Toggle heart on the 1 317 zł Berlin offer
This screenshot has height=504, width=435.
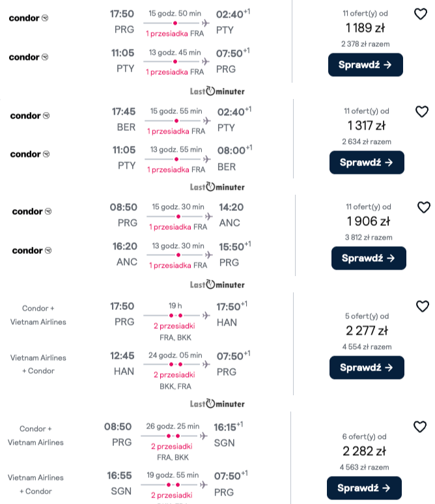(421, 112)
